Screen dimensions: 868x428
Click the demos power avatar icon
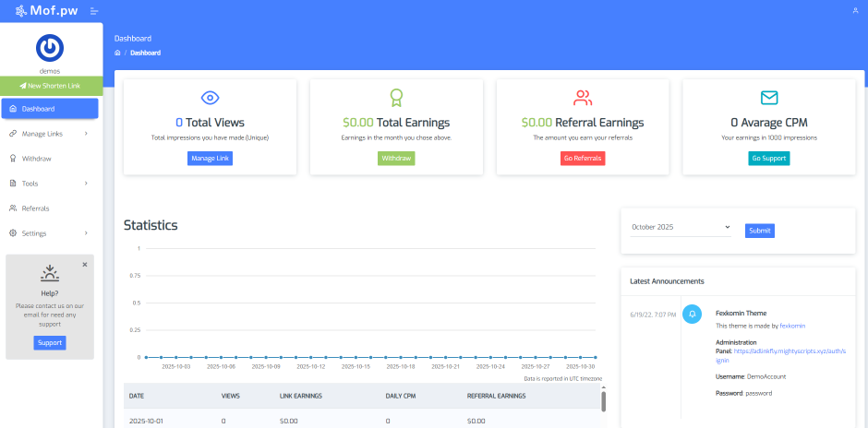(x=49, y=48)
